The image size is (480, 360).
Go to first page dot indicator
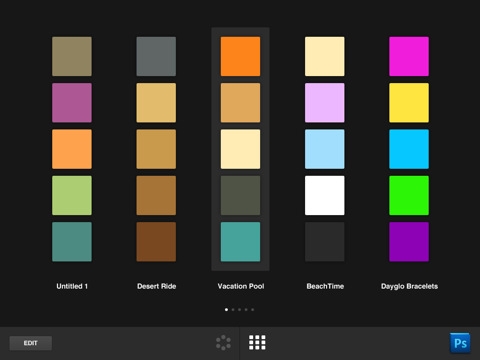click(x=227, y=310)
